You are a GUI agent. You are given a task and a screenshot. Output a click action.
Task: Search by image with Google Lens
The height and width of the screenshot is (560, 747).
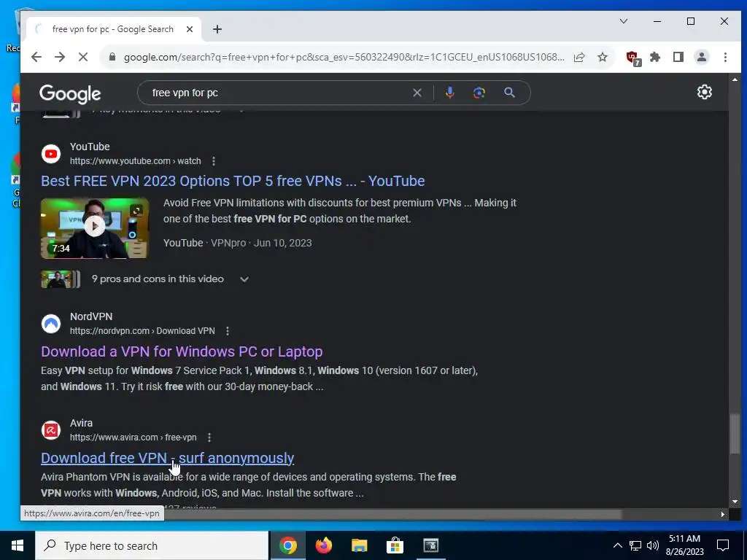tap(479, 93)
